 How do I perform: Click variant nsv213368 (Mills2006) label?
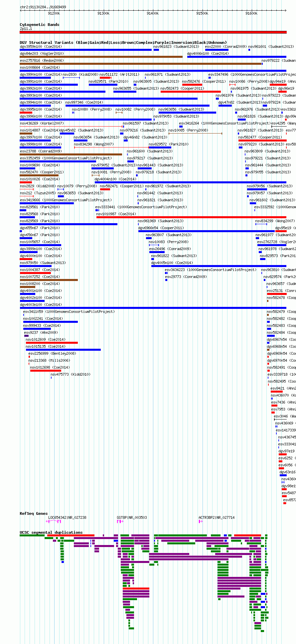pyautogui.click(x=49, y=360)
